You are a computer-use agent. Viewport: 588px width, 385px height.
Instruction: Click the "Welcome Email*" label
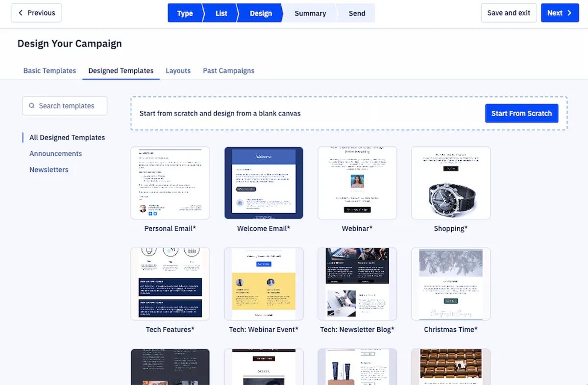point(264,229)
